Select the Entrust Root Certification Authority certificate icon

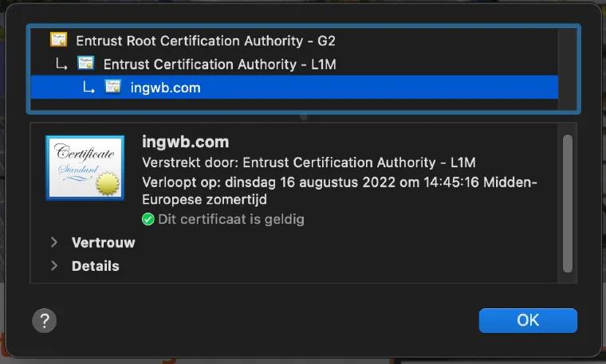[58, 40]
